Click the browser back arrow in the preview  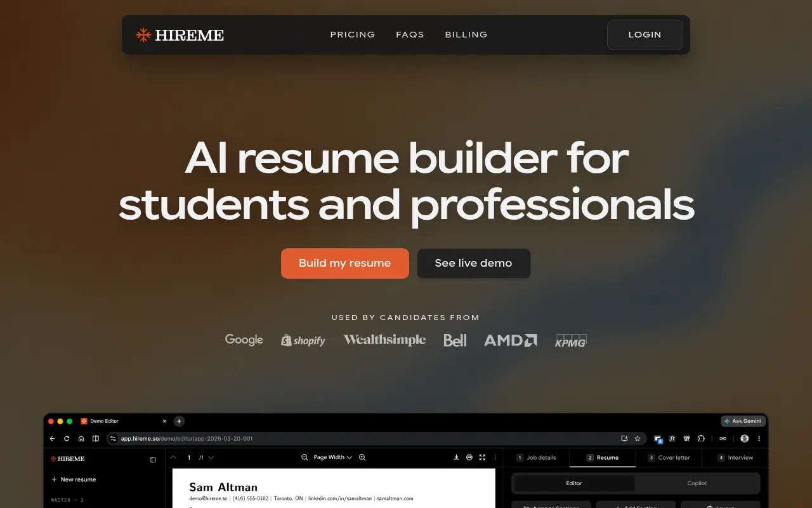[x=52, y=438]
